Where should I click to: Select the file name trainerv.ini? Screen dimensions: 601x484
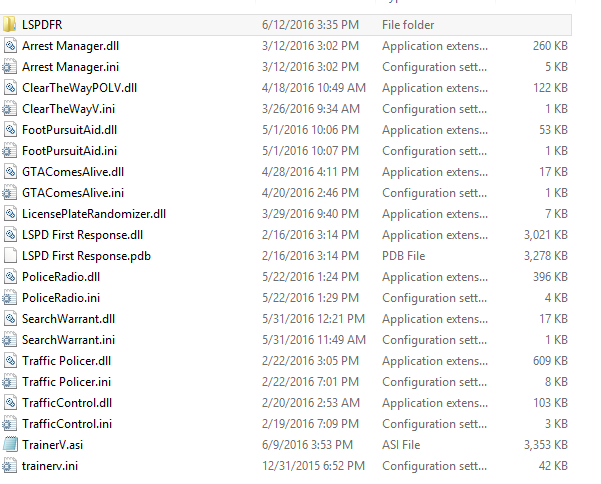tap(50, 466)
